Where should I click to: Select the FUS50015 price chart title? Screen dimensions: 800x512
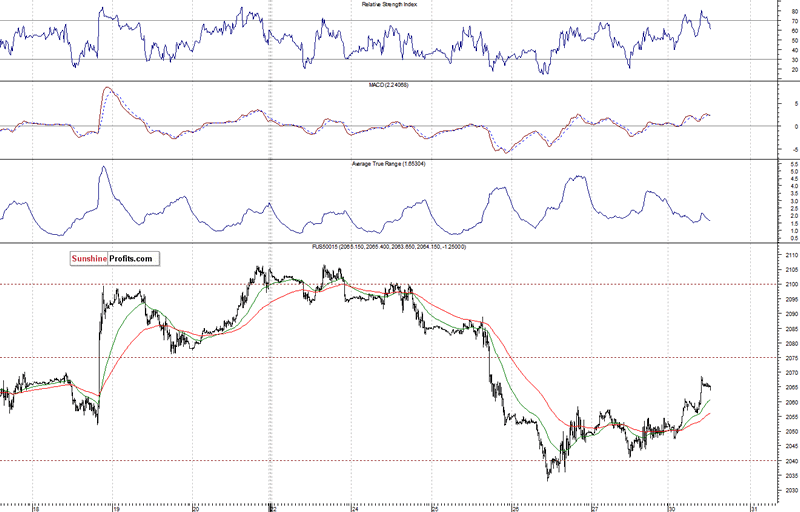click(x=389, y=247)
